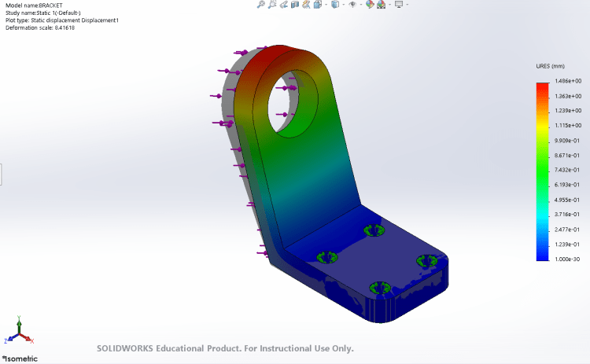This screenshot has width=590, height=364.
Task: Click the View Settings monitor icon
Action: (x=398, y=5)
